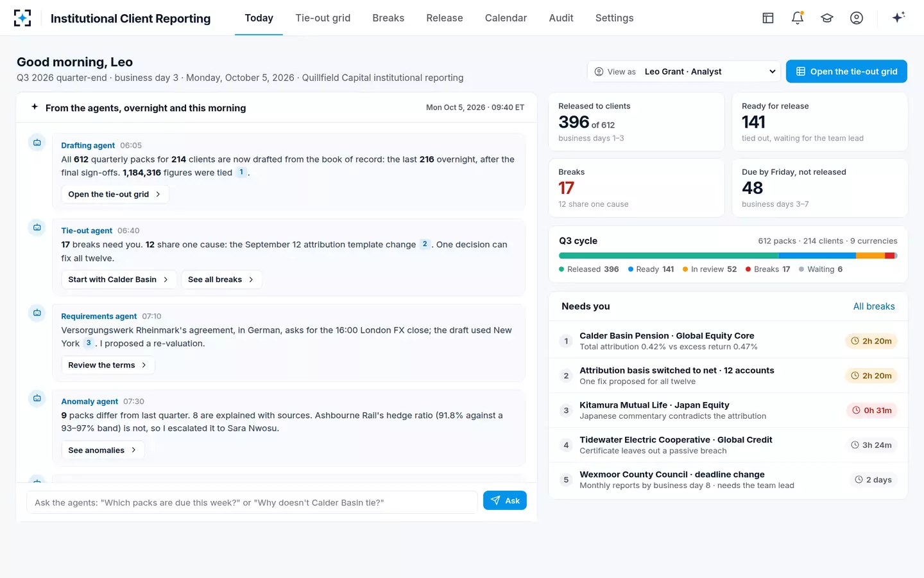Click the 0h 31m clock badge

(x=871, y=410)
